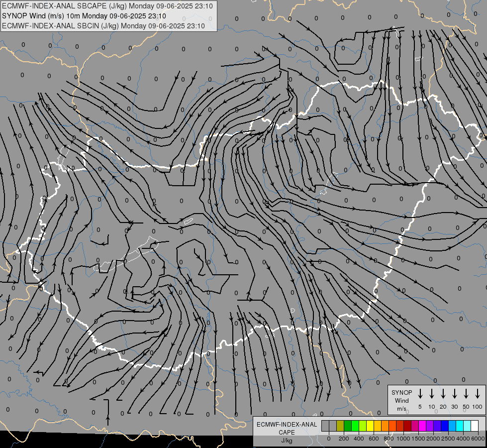Click the SBCAPE title line in header

[x=107, y=6]
